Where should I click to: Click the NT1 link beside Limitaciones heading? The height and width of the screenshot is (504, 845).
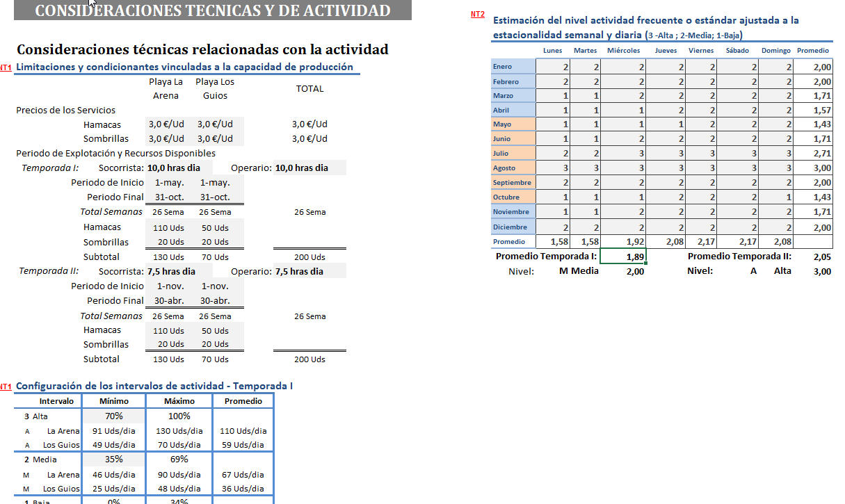(6, 67)
